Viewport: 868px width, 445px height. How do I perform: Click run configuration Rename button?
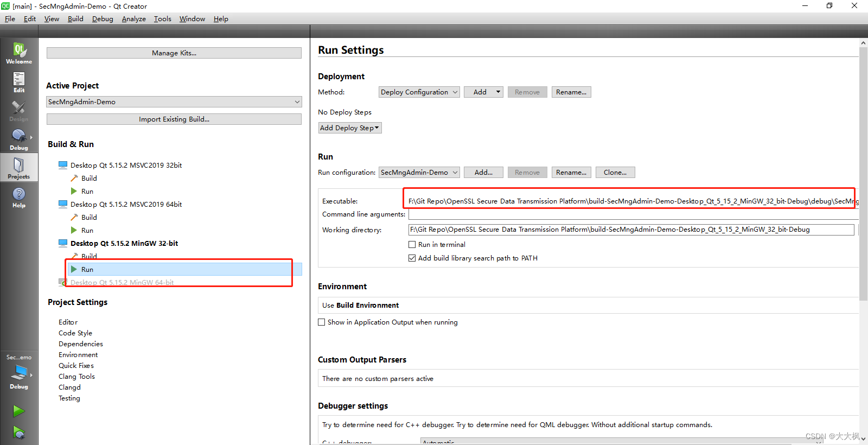[571, 173]
